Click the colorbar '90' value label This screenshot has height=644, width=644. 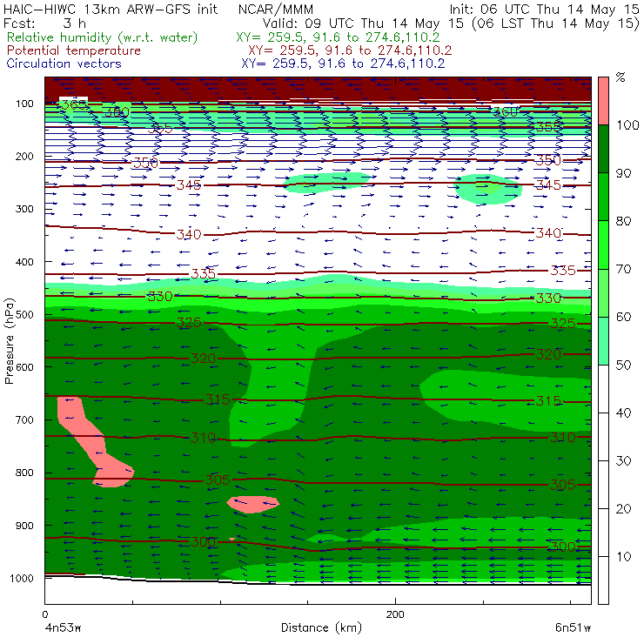click(623, 173)
